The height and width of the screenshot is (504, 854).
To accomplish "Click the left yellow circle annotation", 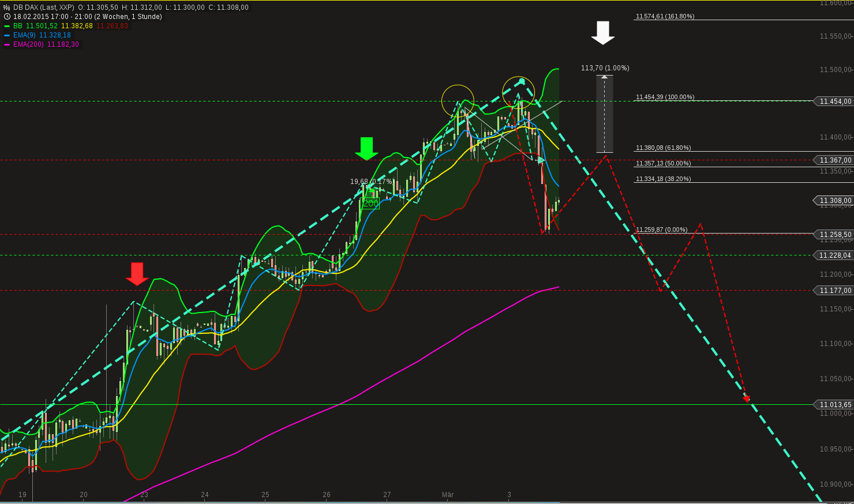I will pos(458,101).
